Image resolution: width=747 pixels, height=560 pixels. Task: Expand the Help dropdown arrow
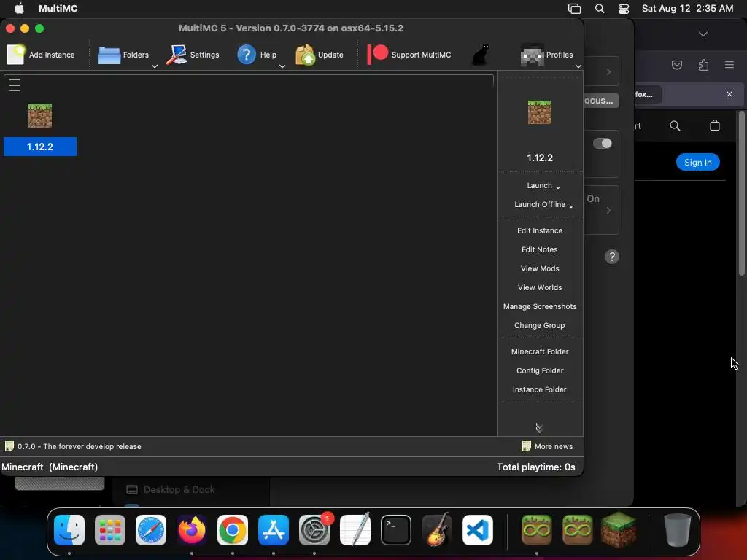(282, 66)
